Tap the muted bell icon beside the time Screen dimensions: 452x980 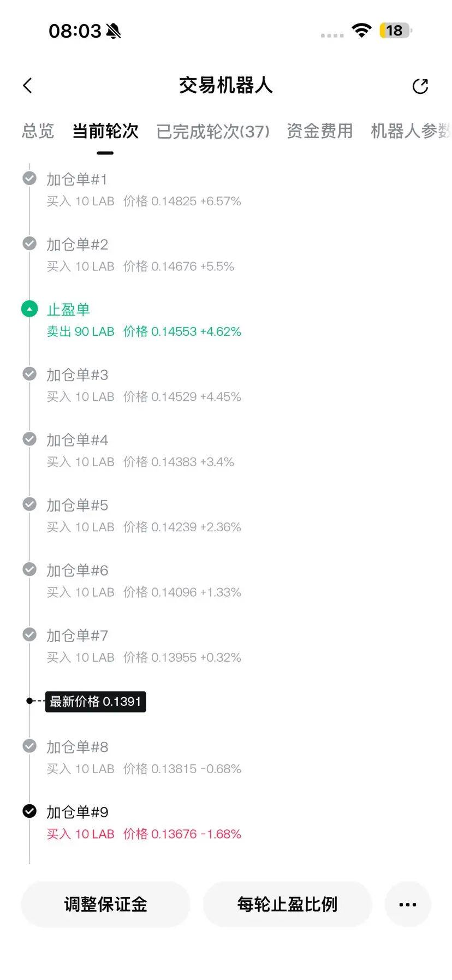[114, 31]
